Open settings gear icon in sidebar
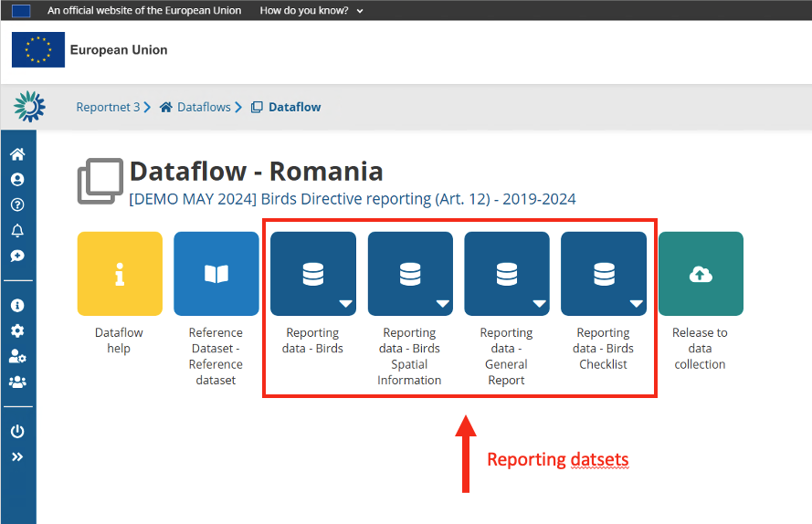Viewport: 812px width, 524px height. 17,331
